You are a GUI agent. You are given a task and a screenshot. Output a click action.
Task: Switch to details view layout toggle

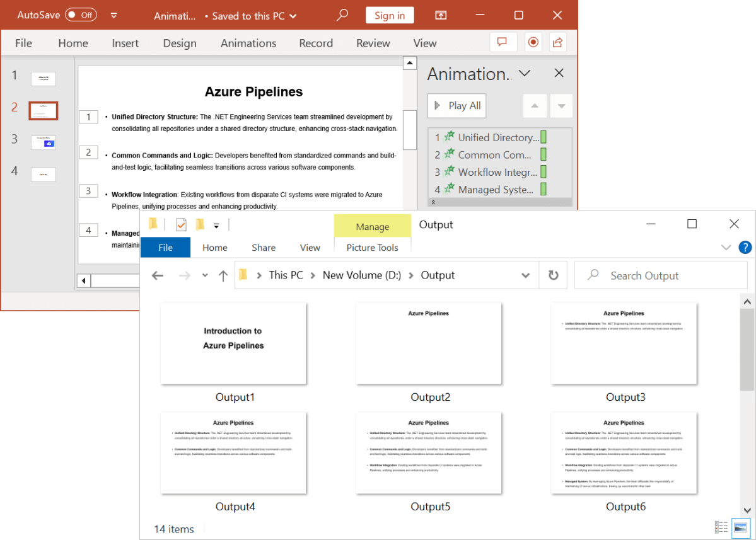[x=721, y=527]
